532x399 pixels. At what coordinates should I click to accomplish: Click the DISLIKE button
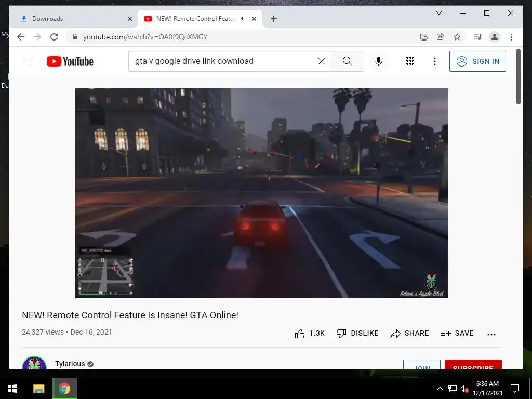coord(357,334)
